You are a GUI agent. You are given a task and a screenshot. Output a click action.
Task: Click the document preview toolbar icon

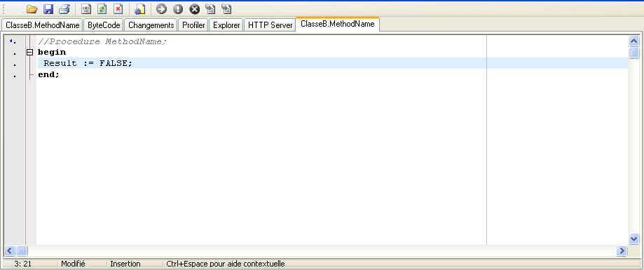click(86, 8)
